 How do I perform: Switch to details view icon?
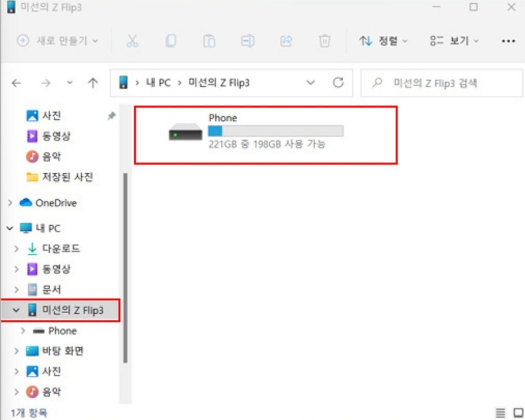(500, 413)
